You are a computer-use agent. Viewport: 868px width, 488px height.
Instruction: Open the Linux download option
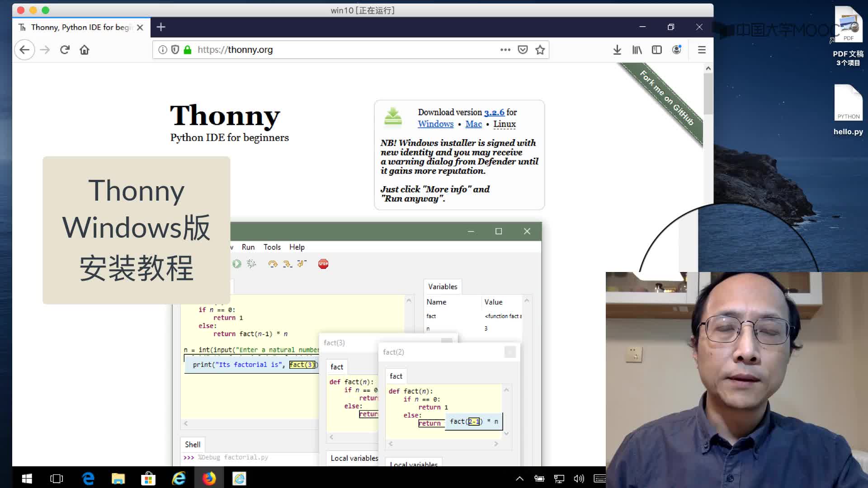click(505, 124)
